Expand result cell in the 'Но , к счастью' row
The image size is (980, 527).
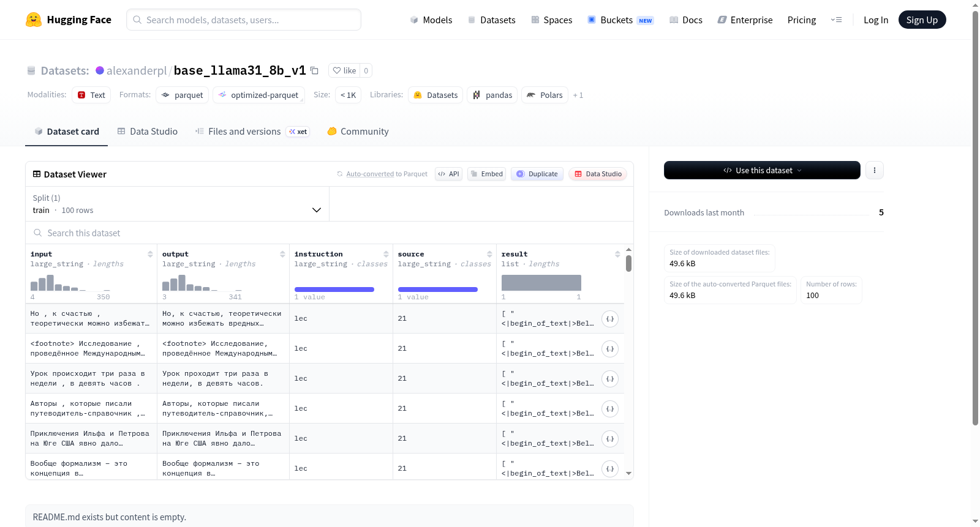pos(610,319)
